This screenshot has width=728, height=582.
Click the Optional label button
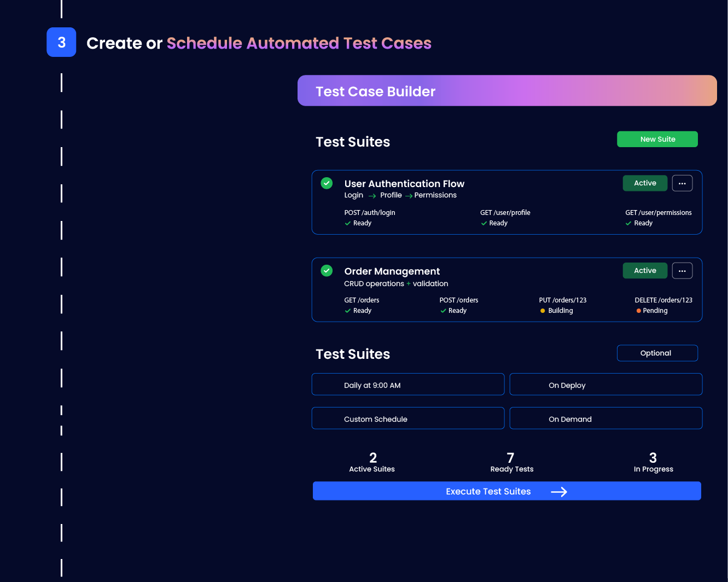(x=657, y=353)
